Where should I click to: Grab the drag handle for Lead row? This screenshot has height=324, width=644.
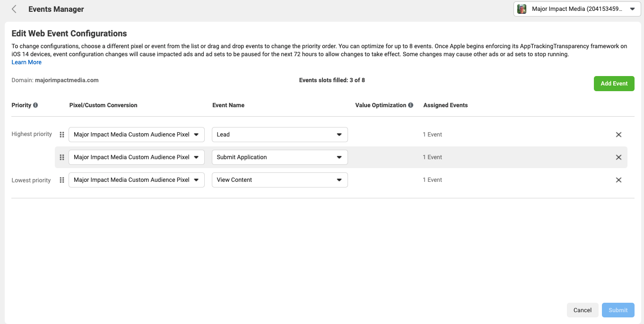62,135
